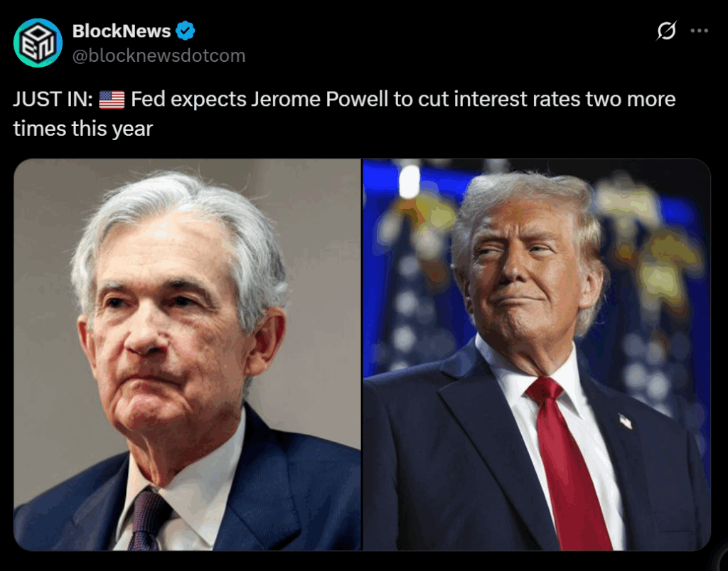Click the divider between the two photos
728x571 pixels.
click(x=362, y=355)
